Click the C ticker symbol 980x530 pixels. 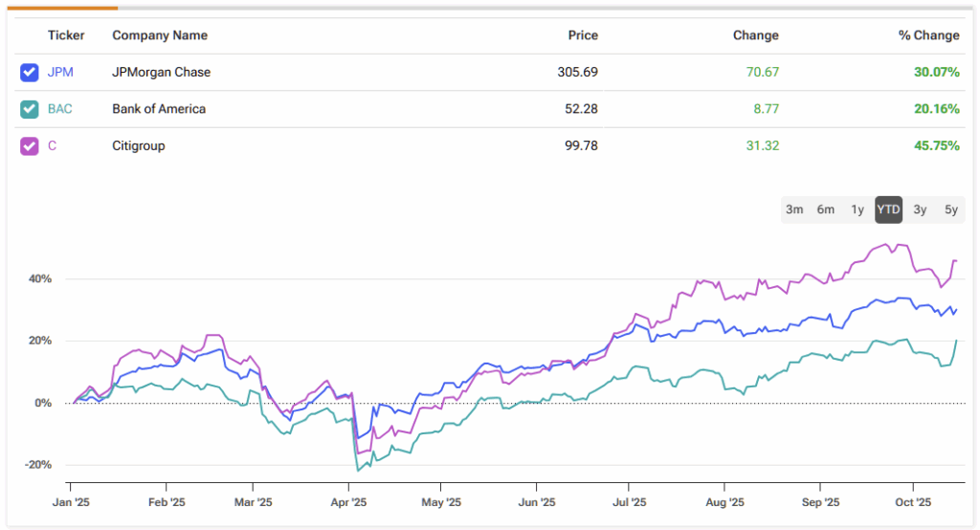pos(52,146)
